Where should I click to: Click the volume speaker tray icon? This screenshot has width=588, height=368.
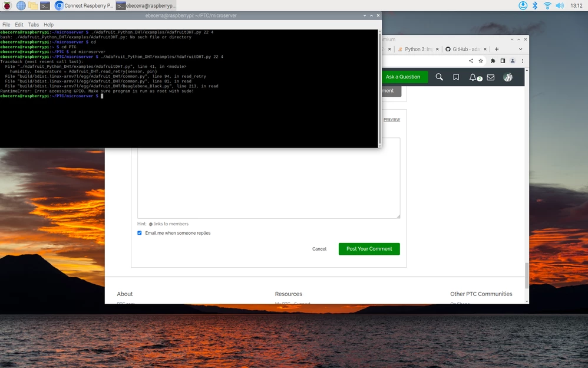(x=560, y=5)
